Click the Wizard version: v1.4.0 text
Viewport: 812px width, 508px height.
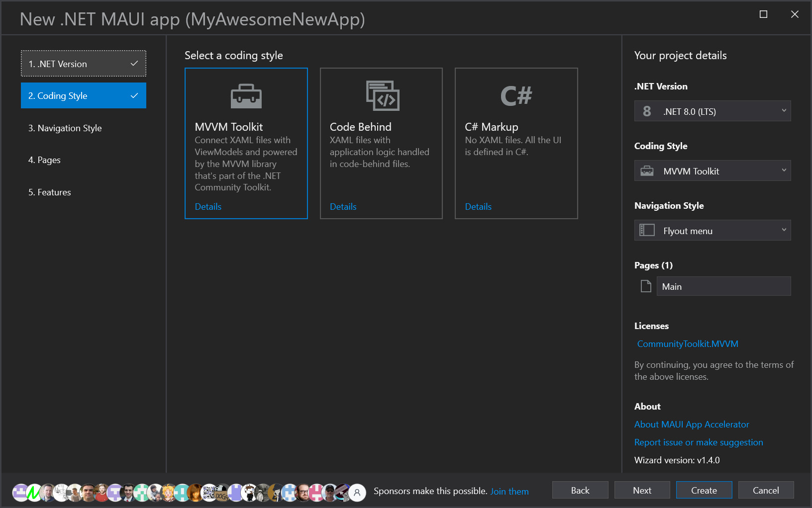[677, 460]
